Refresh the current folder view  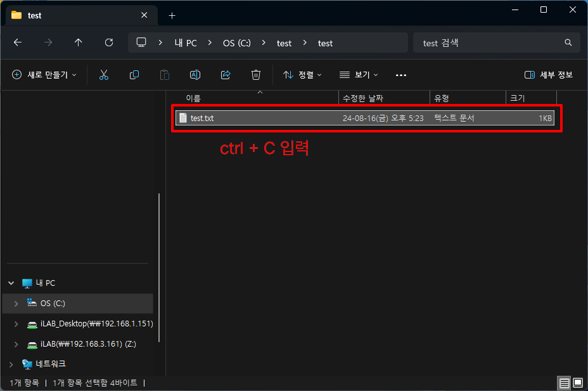pos(109,42)
